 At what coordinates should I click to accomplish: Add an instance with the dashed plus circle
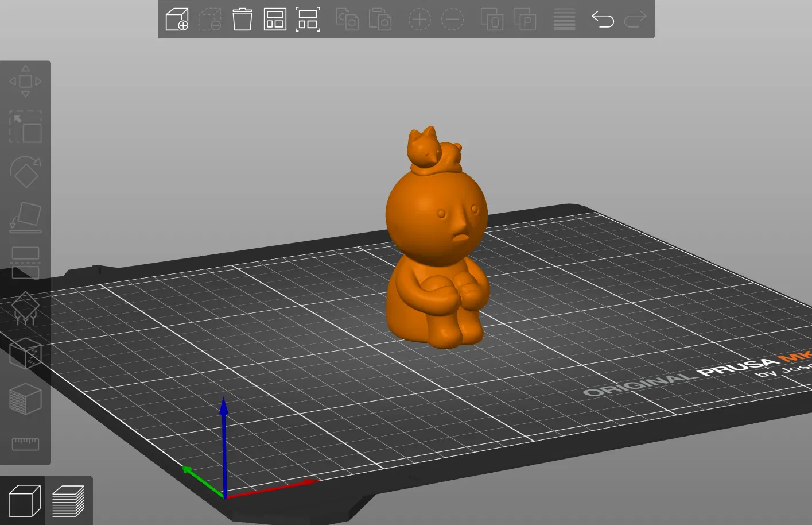point(419,20)
